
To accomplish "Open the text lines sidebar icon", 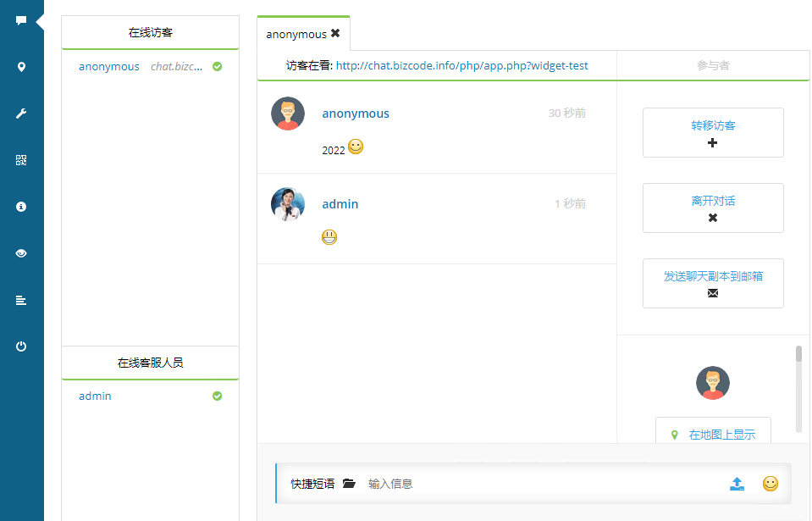I will 20,301.
